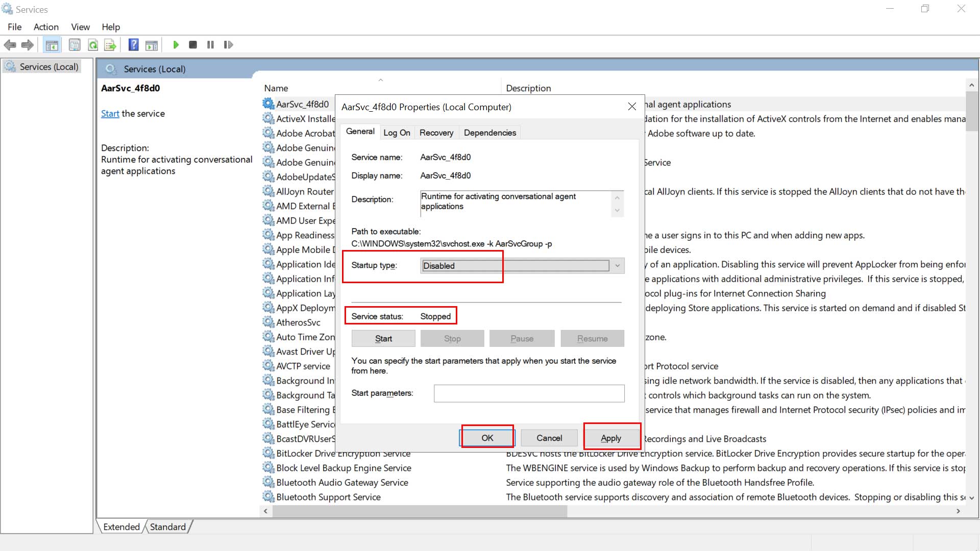980x551 pixels.
Task: Switch to the Log On tab
Action: 397,132
